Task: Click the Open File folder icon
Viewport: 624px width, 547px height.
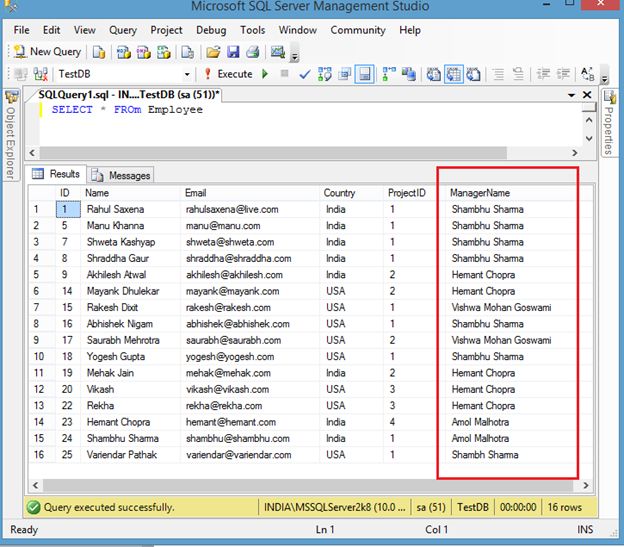Action: pyautogui.click(x=213, y=52)
